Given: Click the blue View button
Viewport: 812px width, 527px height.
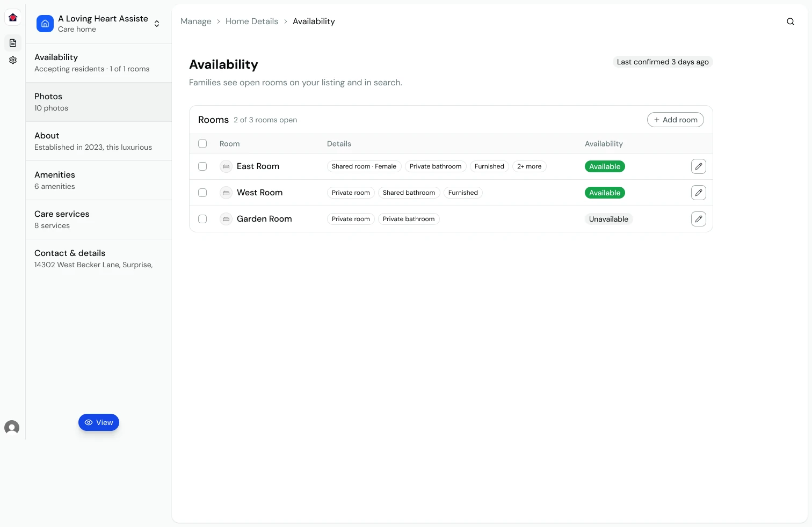Looking at the screenshot, I should 99,422.
